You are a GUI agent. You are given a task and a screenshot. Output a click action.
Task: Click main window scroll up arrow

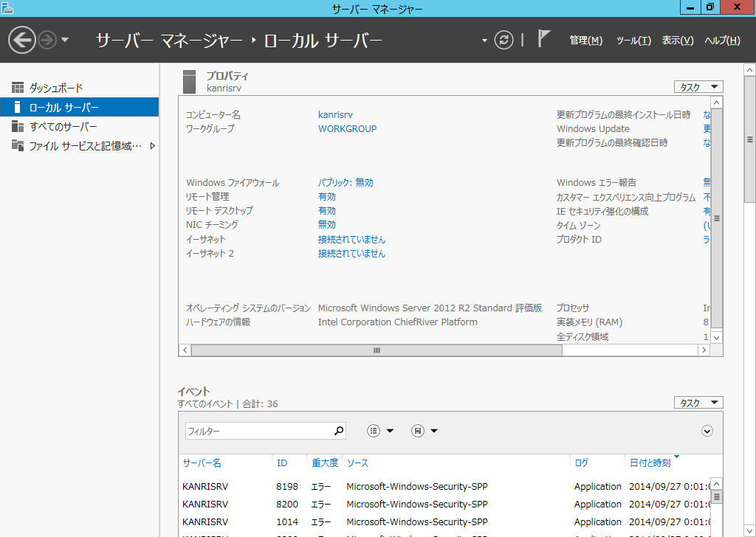[750, 70]
